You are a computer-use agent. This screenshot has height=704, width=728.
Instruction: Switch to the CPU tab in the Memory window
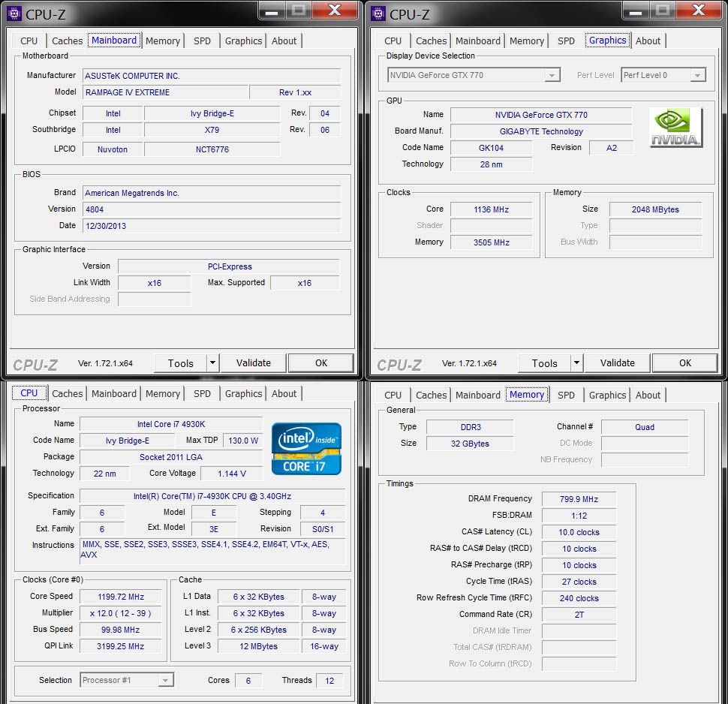[393, 396]
